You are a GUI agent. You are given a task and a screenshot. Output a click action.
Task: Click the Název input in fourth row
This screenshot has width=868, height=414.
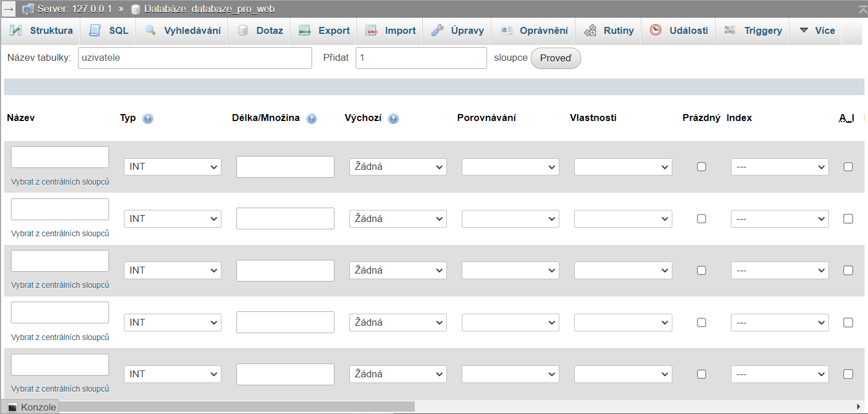(60, 313)
